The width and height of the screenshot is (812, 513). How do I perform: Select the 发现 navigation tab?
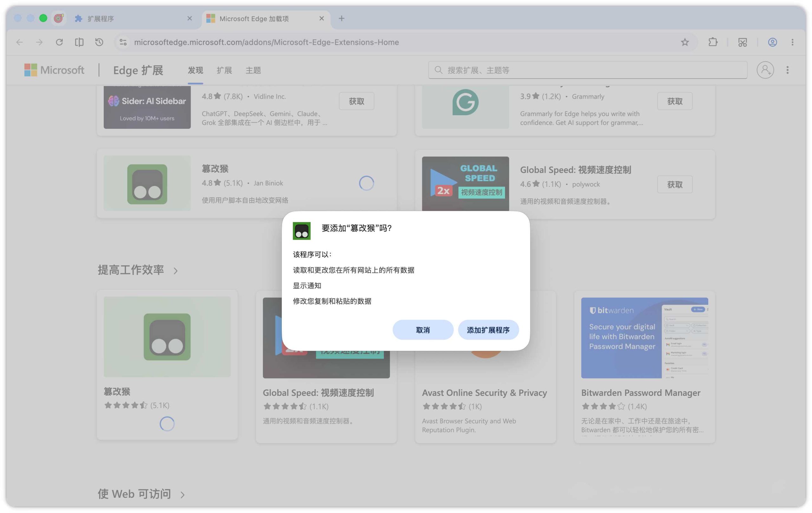click(x=195, y=70)
